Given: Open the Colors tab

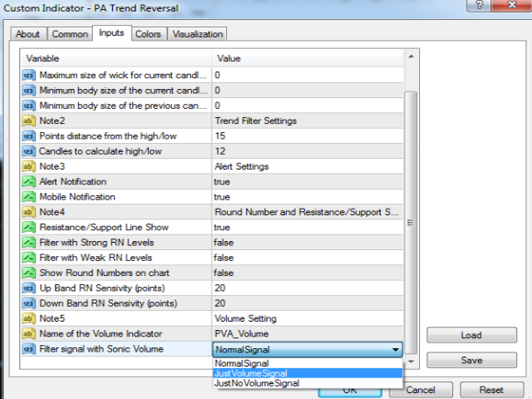Looking at the screenshot, I should click(x=148, y=34).
